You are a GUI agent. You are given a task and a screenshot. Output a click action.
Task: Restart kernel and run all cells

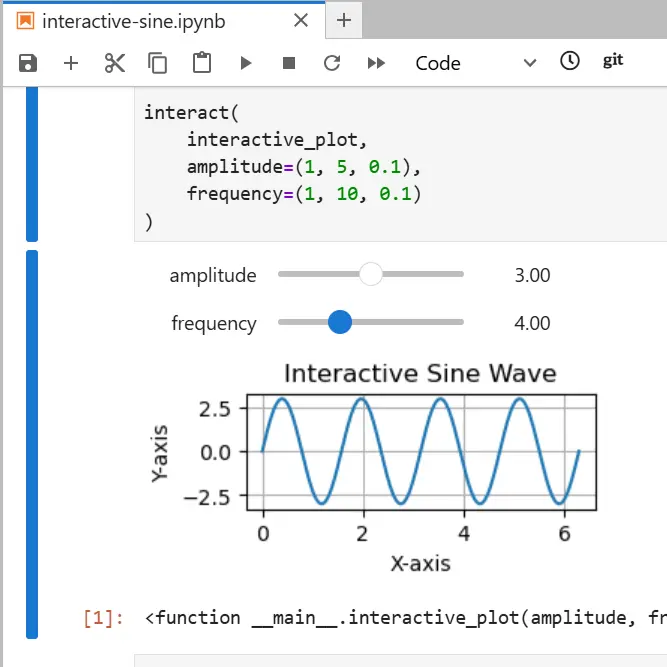(376, 63)
